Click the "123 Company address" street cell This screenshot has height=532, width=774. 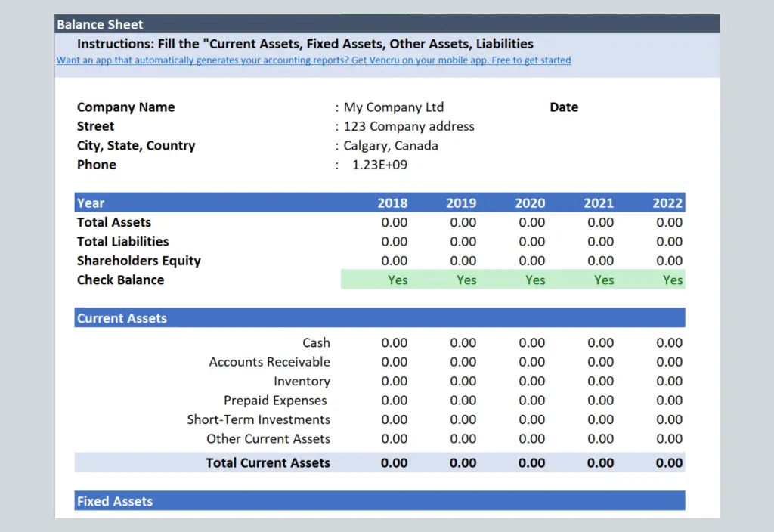point(408,126)
